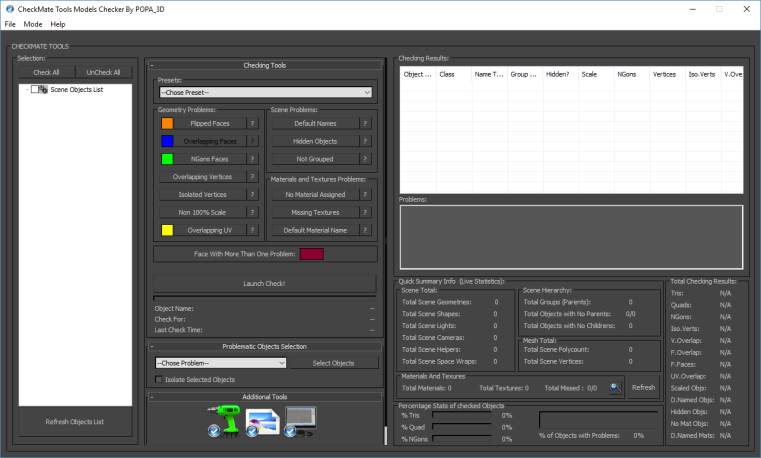This screenshot has height=458, width=761.
Task: Toggle the Isolated Vertices check
Action: coord(202,195)
